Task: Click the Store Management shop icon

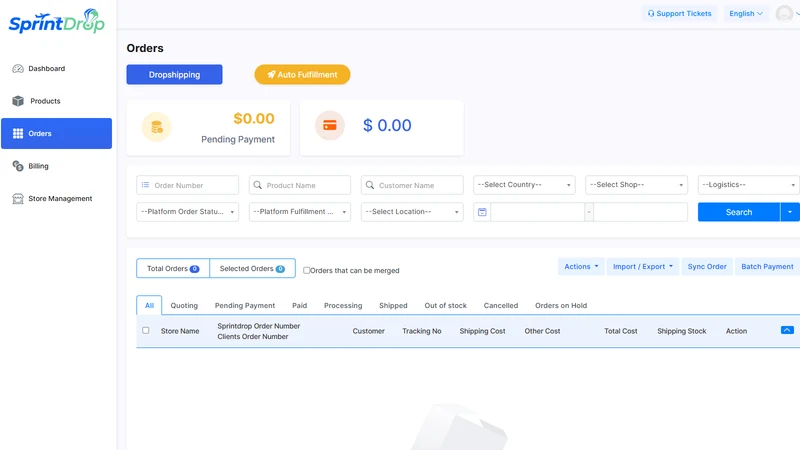Action: tap(18, 198)
